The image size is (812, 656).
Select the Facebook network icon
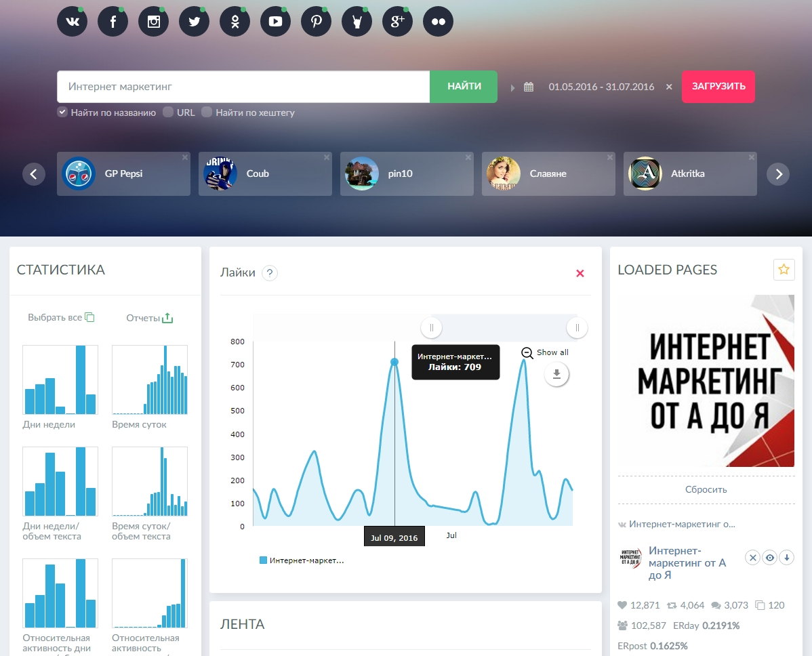point(113,22)
